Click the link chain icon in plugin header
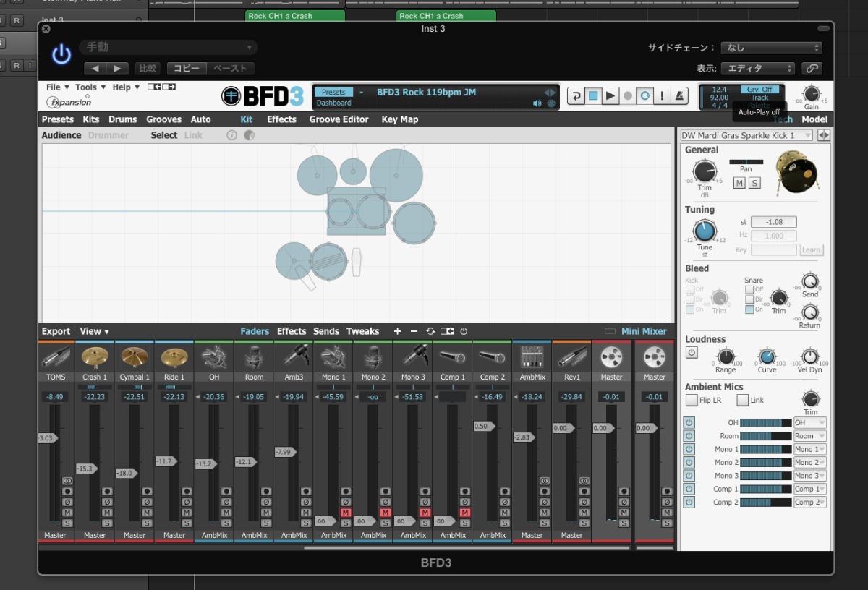 812,69
